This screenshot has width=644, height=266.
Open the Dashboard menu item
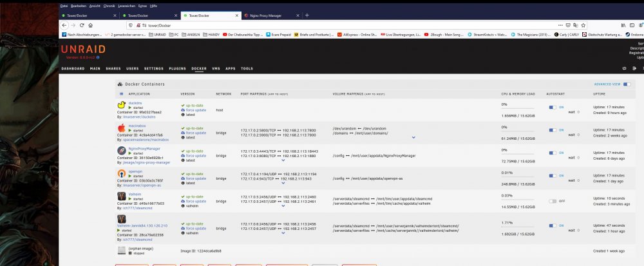point(73,68)
